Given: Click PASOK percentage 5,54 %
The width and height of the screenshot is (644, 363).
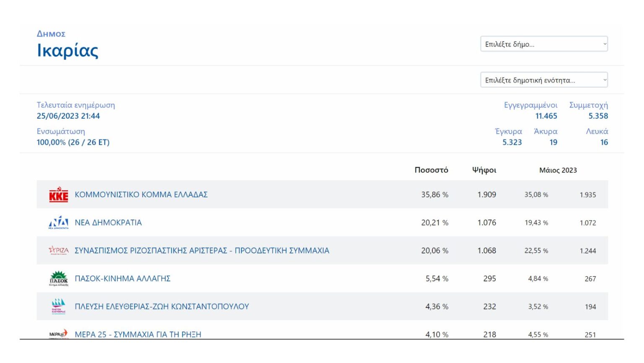Looking at the screenshot, I should (437, 279).
